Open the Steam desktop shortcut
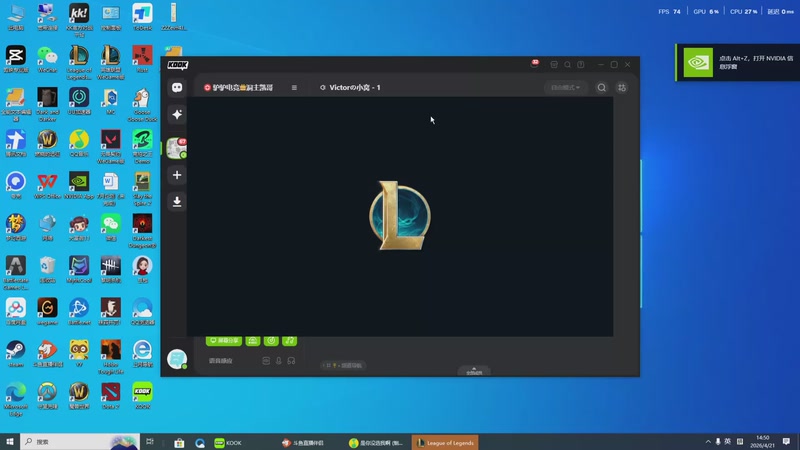Image resolution: width=800 pixels, height=450 pixels. [x=16, y=354]
